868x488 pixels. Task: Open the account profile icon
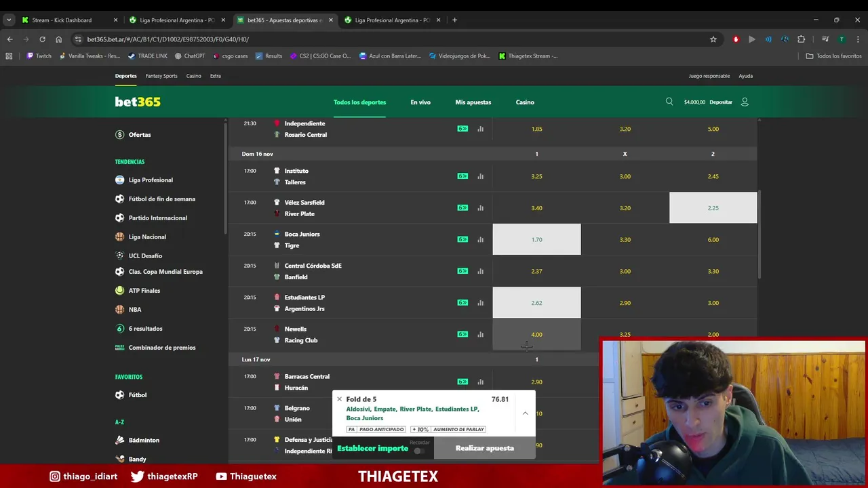745,102
